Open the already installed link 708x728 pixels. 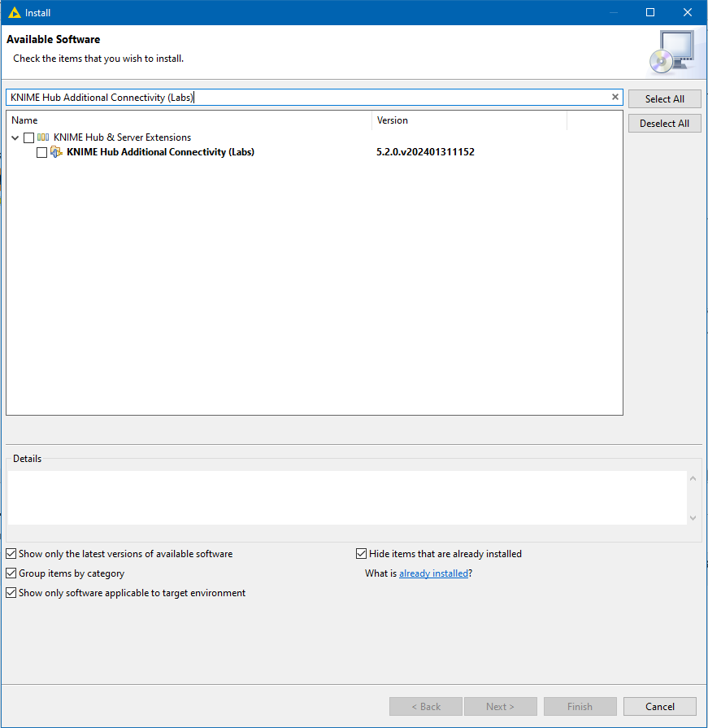(433, 573)
